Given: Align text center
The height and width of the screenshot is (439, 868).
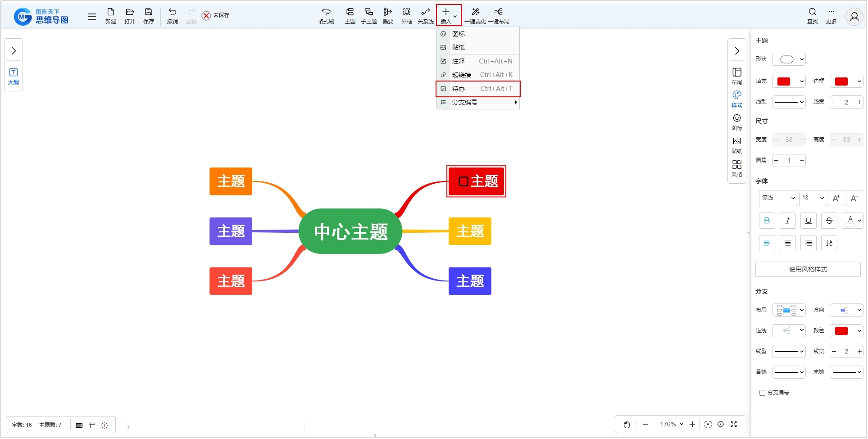Looking at the screenshot, I should (787, 243).
